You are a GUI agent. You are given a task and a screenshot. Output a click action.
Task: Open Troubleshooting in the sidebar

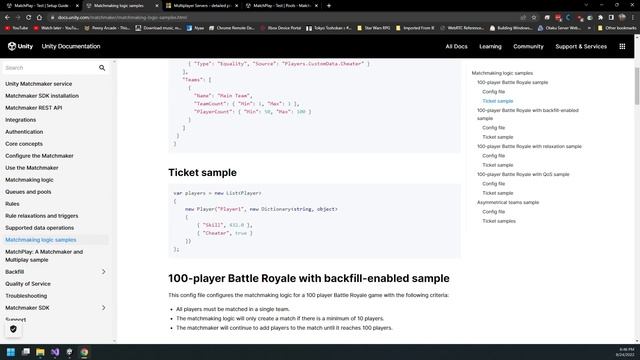tap(26, 296)
